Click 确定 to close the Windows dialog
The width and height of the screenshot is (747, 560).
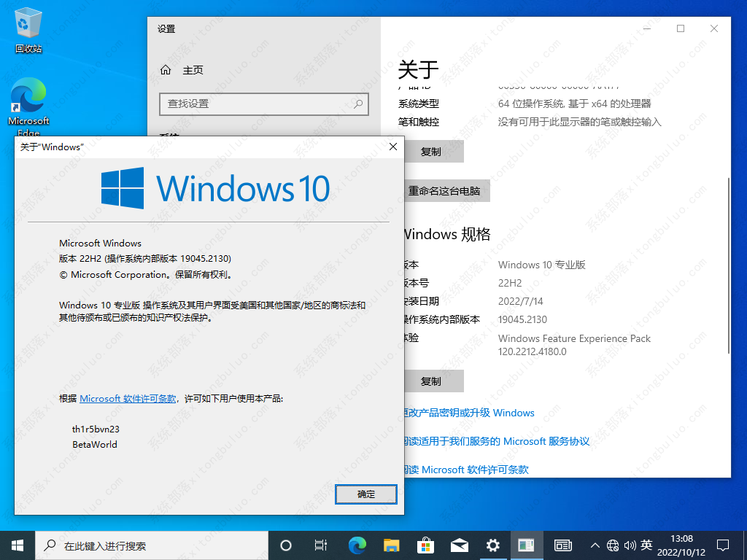(x=365, y=494)
